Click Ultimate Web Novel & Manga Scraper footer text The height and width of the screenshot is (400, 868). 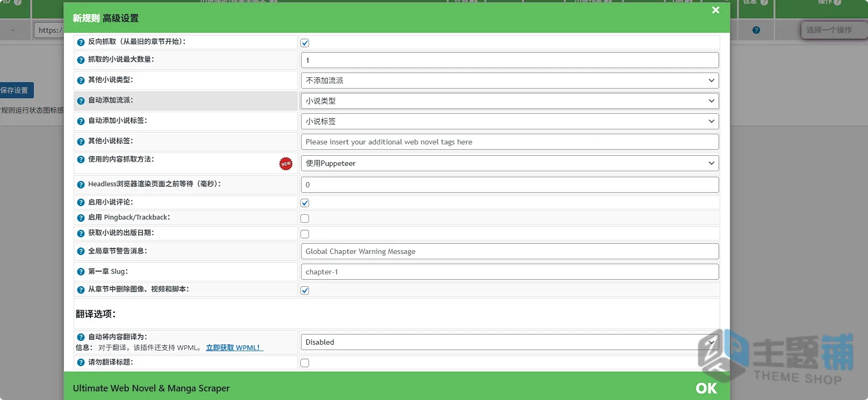click(151, 388)
